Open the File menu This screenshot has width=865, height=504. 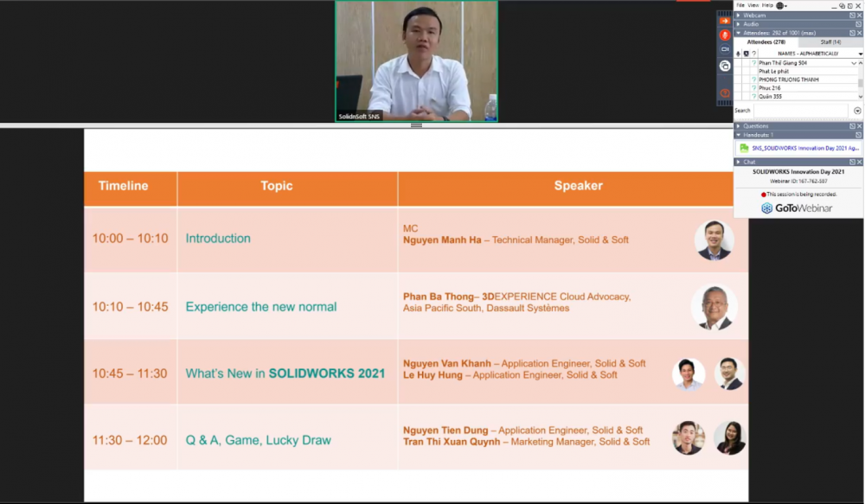click(740, 5)
